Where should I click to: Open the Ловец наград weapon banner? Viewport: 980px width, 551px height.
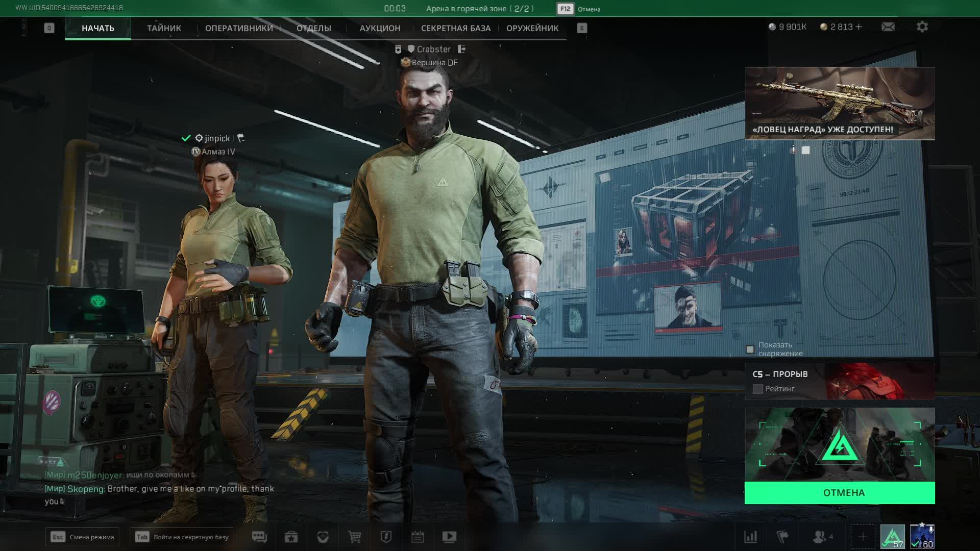[840, 103]
